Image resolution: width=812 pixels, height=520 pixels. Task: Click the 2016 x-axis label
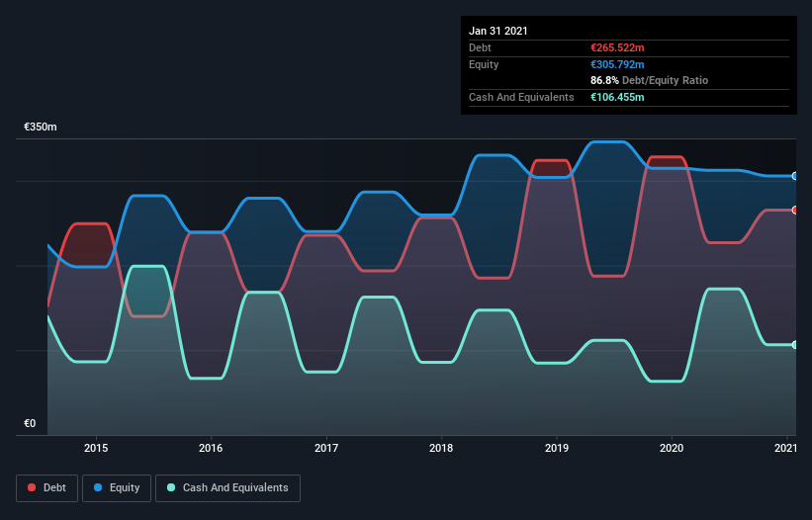point(211,448)
